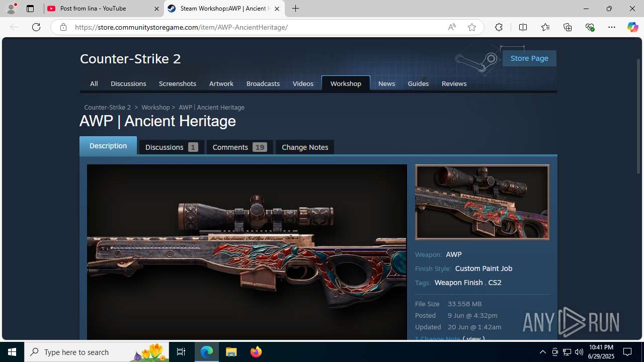Click the taskbar search box

point(97,352)
